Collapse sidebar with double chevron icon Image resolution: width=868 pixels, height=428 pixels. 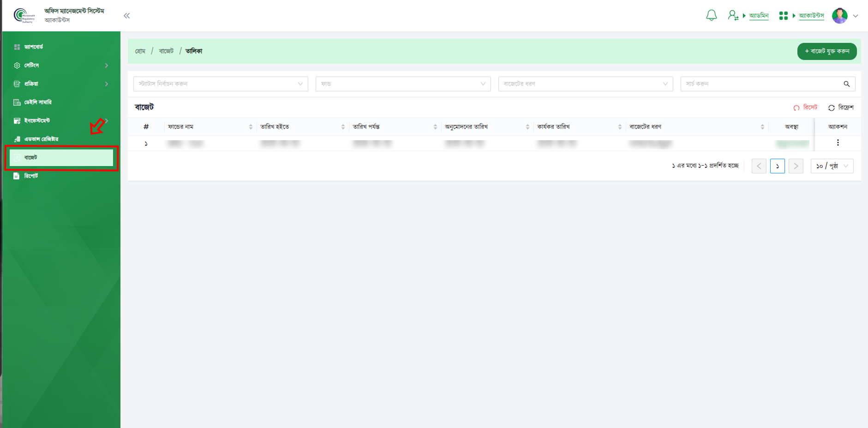pyautogui.click(x=126, y=16)
